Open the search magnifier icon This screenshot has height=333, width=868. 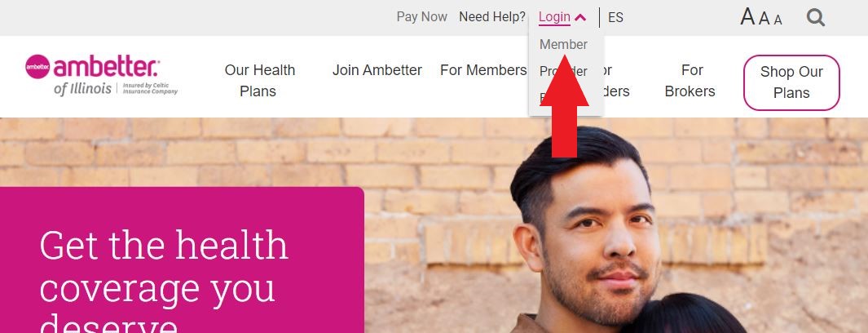(815, 18)
